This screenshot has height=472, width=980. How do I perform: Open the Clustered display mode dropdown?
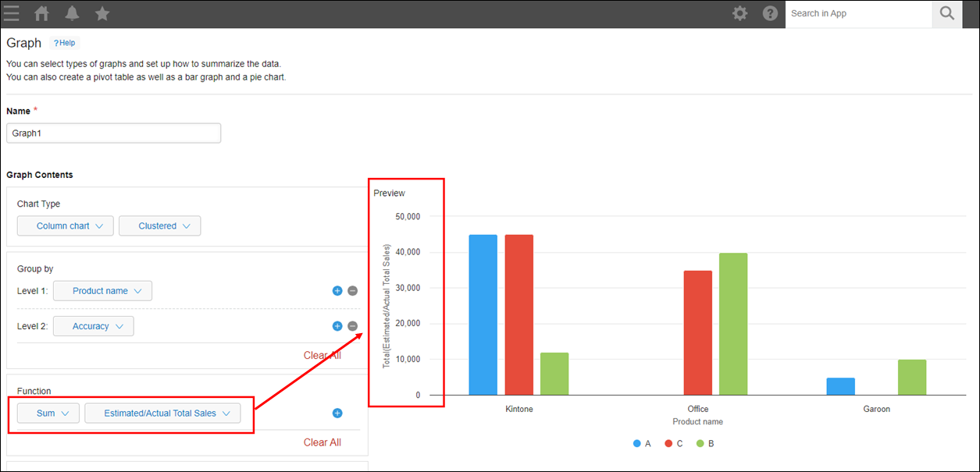point(160,226)
